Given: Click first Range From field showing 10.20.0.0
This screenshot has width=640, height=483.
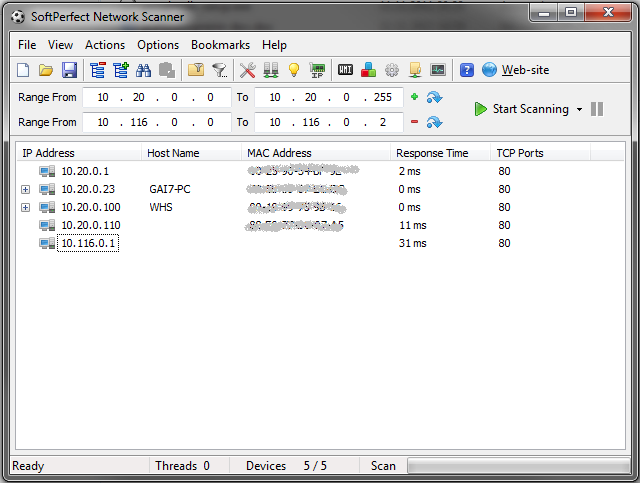Looking at the screenshot, I should tap(157, 98).
